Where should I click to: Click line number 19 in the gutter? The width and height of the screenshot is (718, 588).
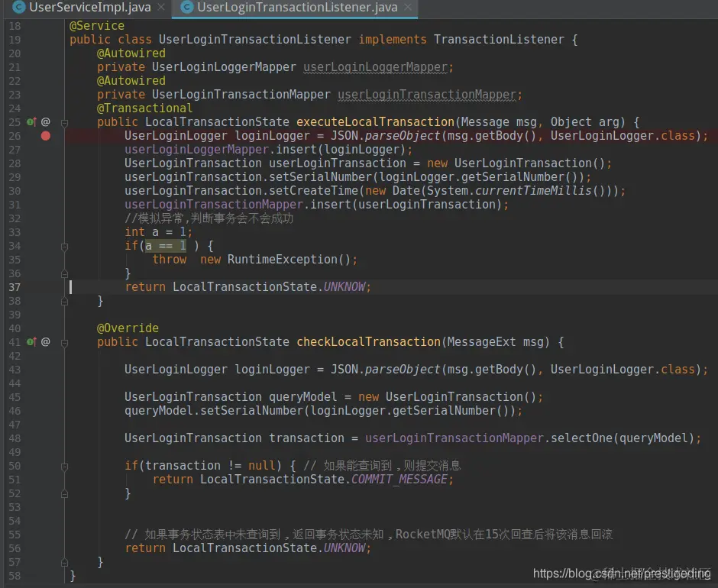[15, 40]
